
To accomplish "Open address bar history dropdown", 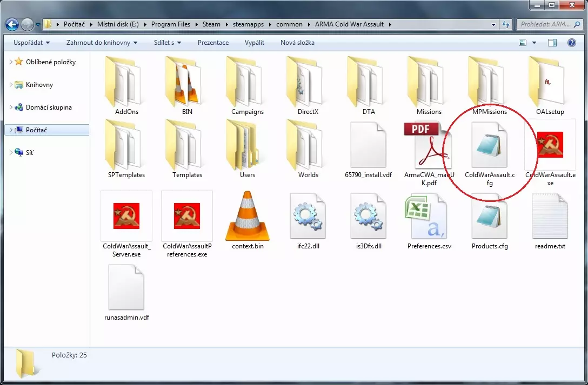I will 493,24.
